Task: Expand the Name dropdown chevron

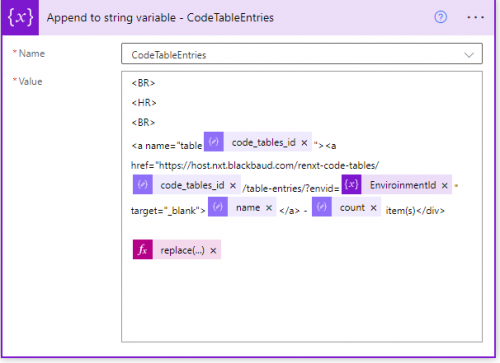Action: pos(469,55)
